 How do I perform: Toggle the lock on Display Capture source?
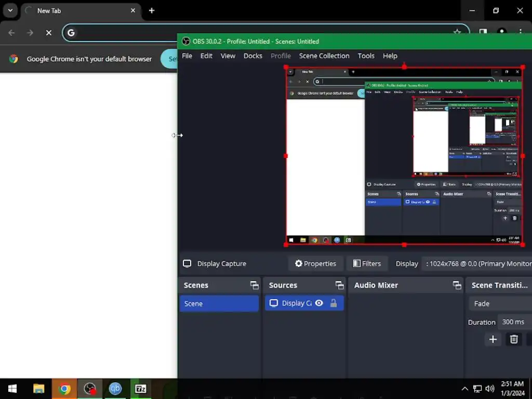tap(334, 303)
